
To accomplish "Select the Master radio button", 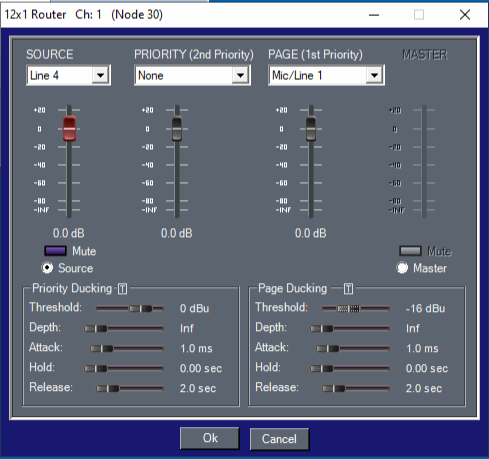I will (402, 268).
